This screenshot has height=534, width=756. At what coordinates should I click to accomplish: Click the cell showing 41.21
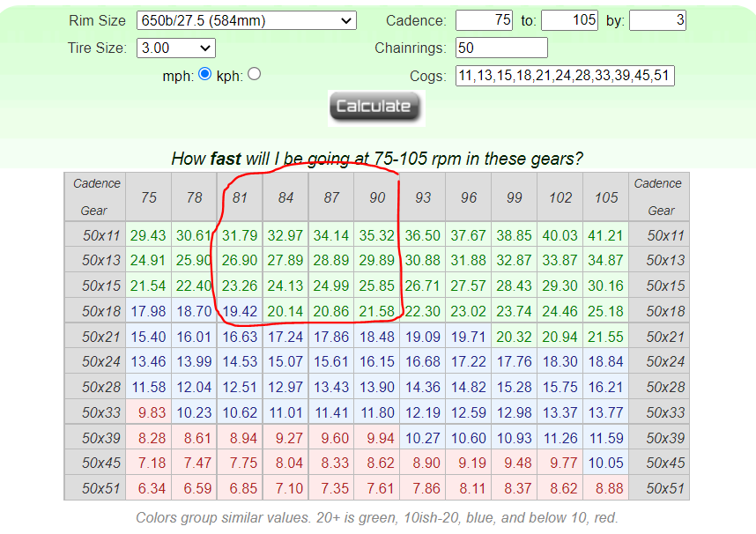(606, 235)
